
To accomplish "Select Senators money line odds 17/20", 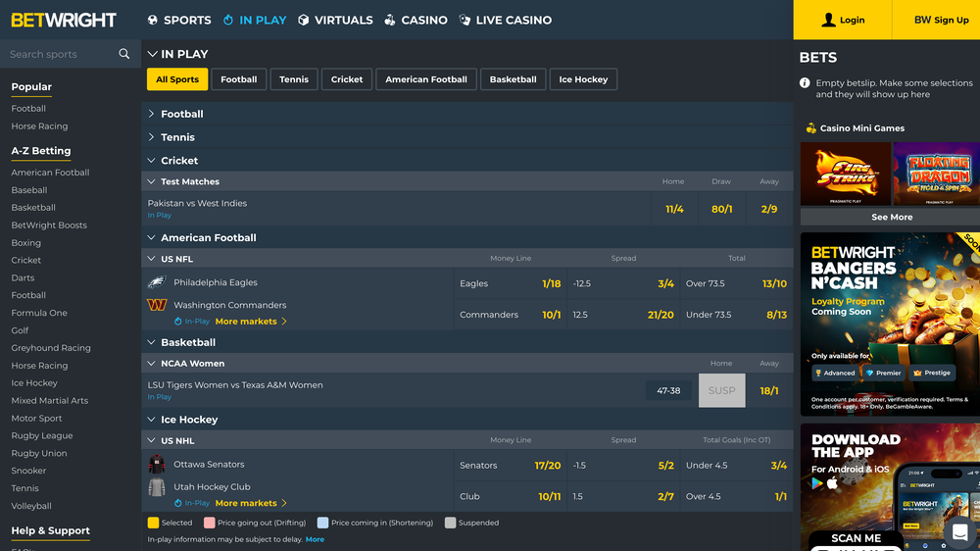I will [x=510, y=466].
